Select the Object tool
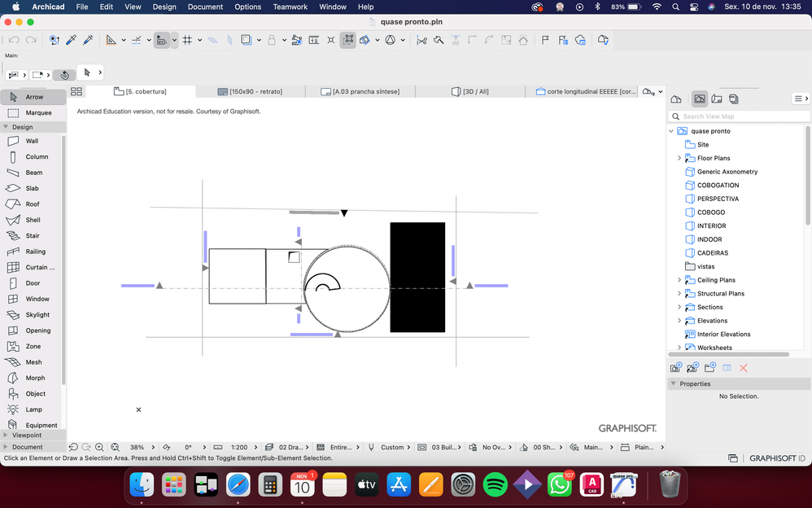 (33, 394)
